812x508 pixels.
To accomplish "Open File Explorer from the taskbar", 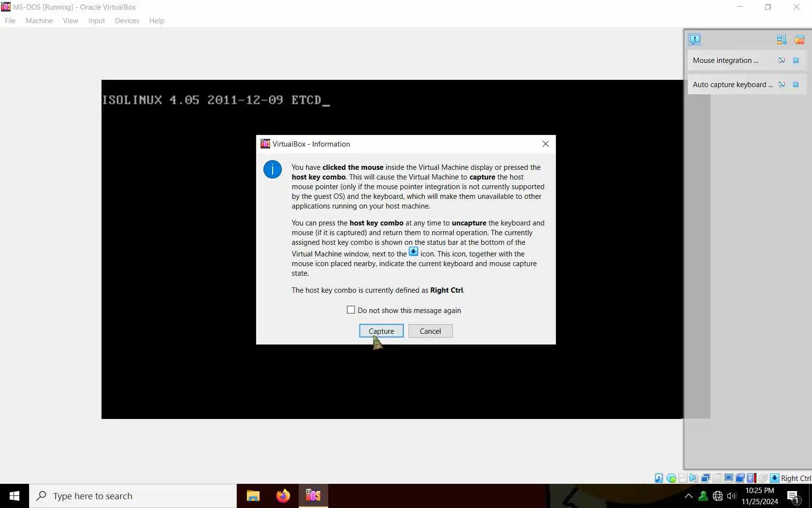I will (253, 496).
